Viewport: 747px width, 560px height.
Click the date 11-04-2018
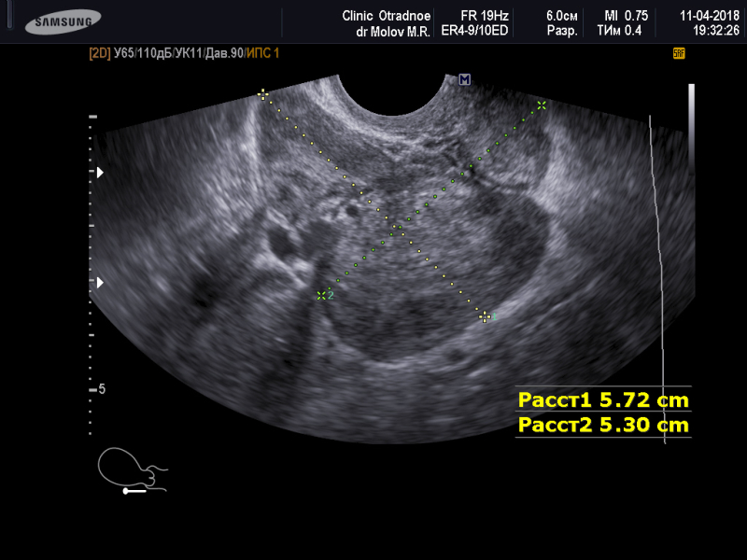click(710, 16)
